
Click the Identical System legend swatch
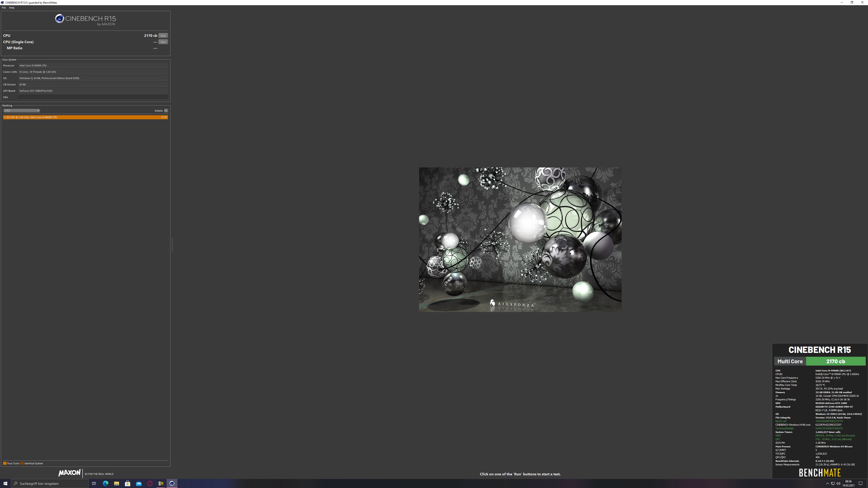click(x=22, y=463)
